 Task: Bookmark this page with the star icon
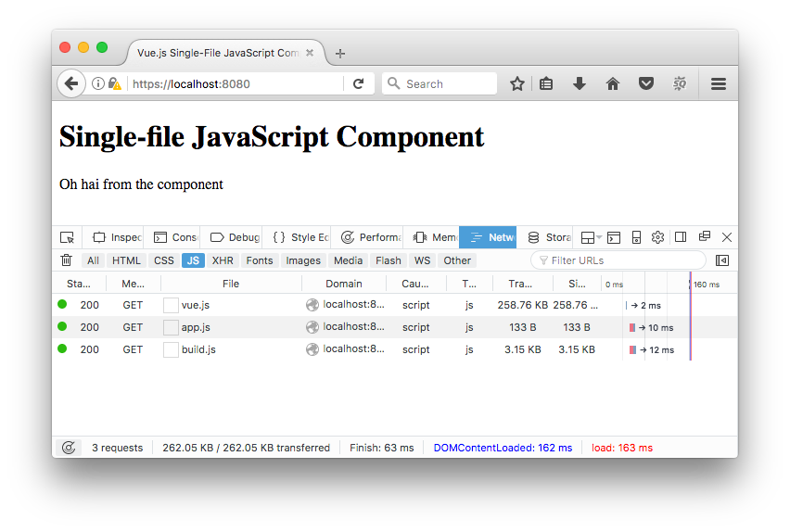pos(516,83)
